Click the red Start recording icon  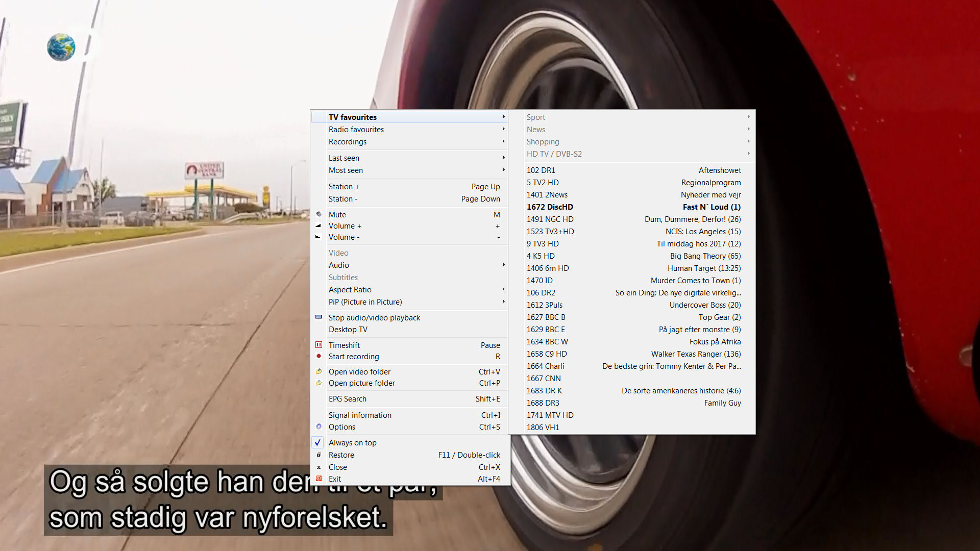(318, 356)
